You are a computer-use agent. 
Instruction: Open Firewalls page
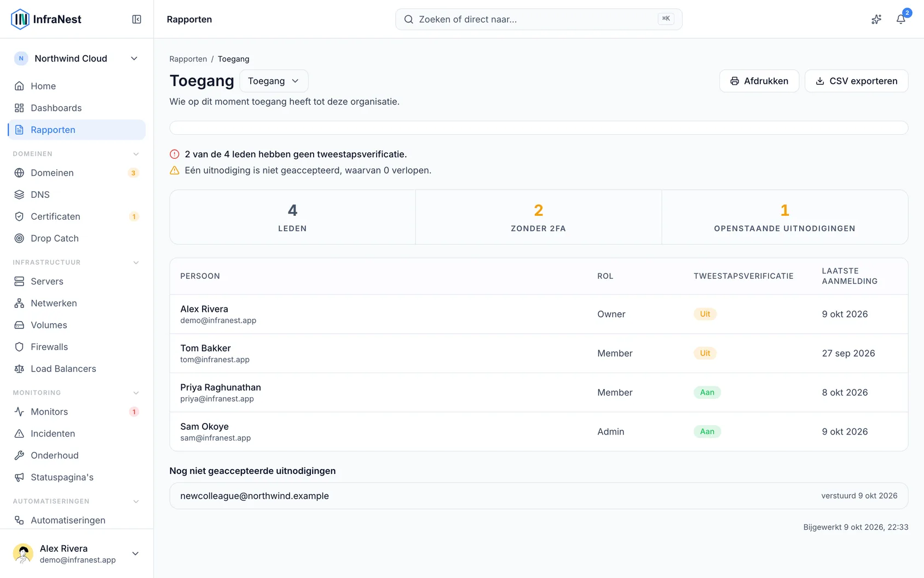click(77, 347)
